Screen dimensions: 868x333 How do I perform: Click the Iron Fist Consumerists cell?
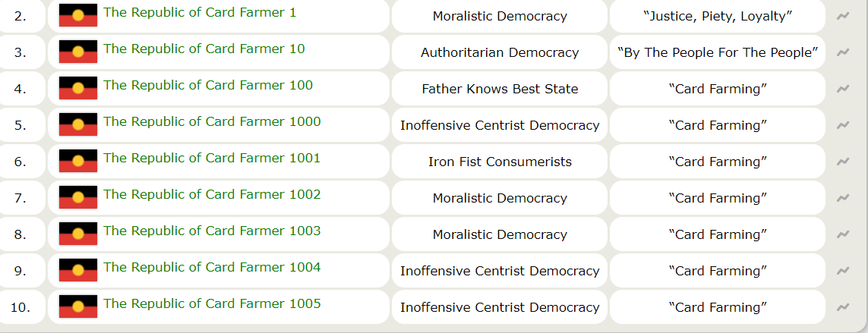point(500,162)
